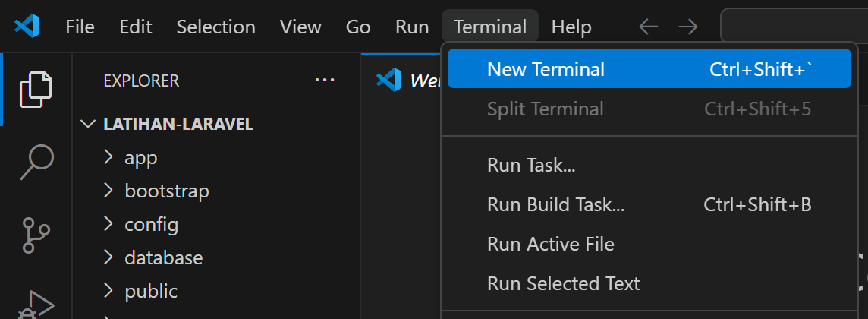Viewport: 868px width, 319px height.
Task: Open the Explorer activity bar icon
Action: 36,90
